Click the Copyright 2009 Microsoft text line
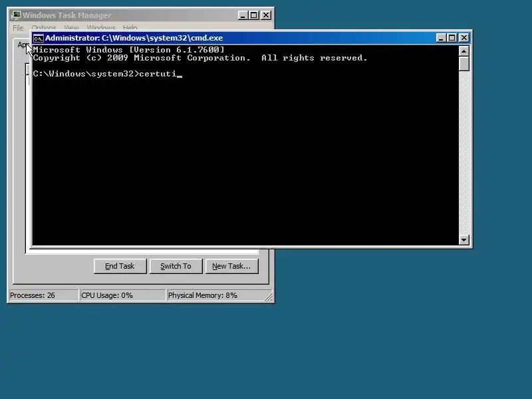532x399 pixels. [200, 58]
